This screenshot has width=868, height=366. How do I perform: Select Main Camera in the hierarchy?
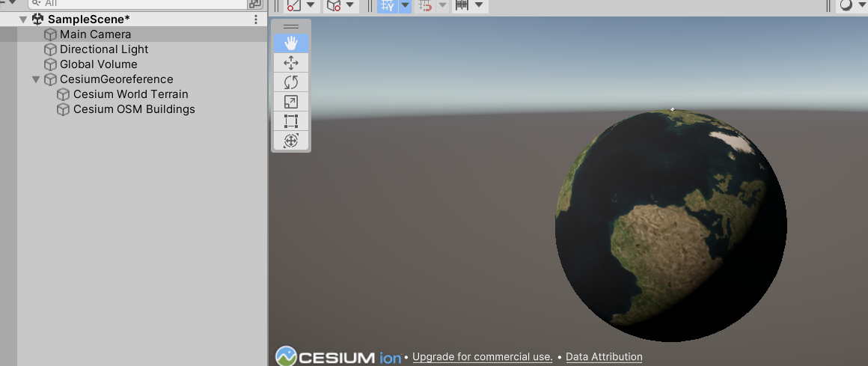click(x=95, y=34)
